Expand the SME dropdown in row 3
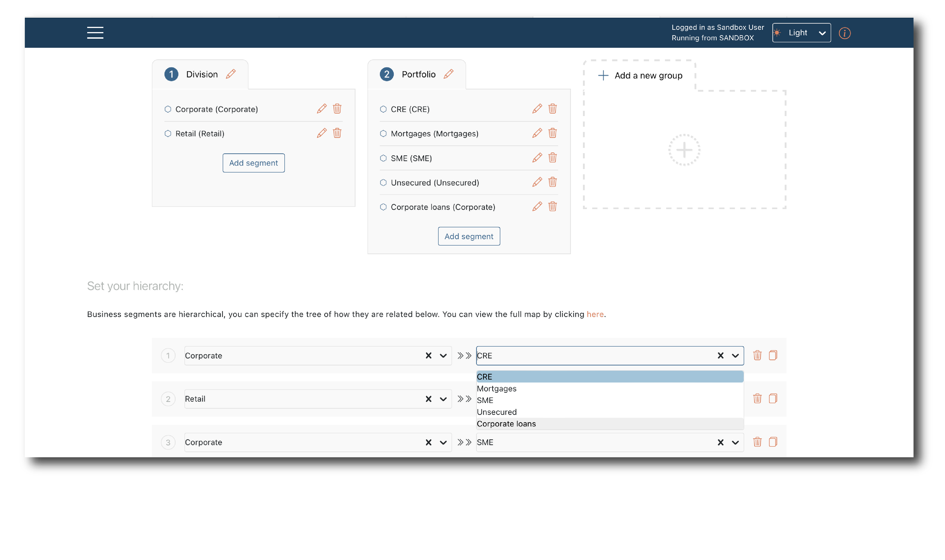 [735, 442]
